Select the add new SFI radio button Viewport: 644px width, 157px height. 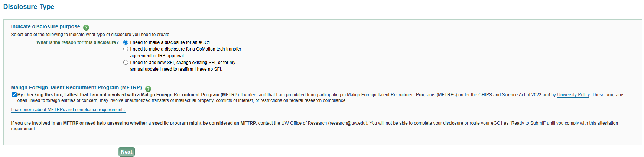pos(126,63)
